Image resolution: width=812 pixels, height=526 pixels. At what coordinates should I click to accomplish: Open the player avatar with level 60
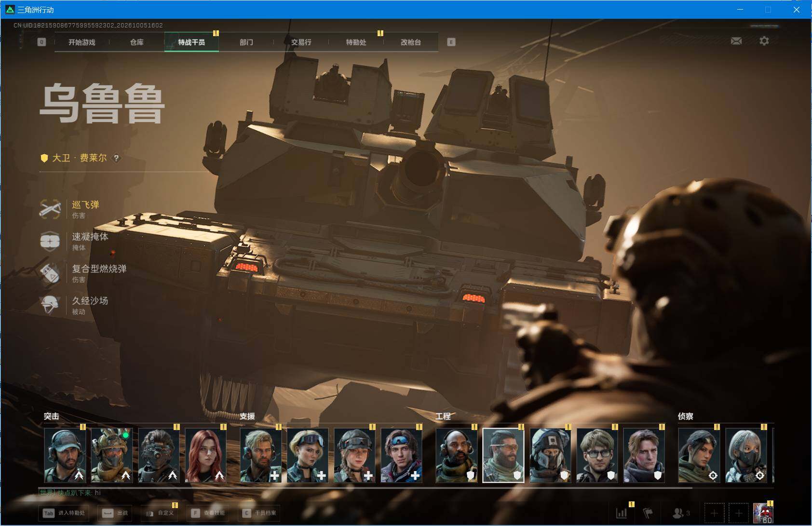coord(763,513)
